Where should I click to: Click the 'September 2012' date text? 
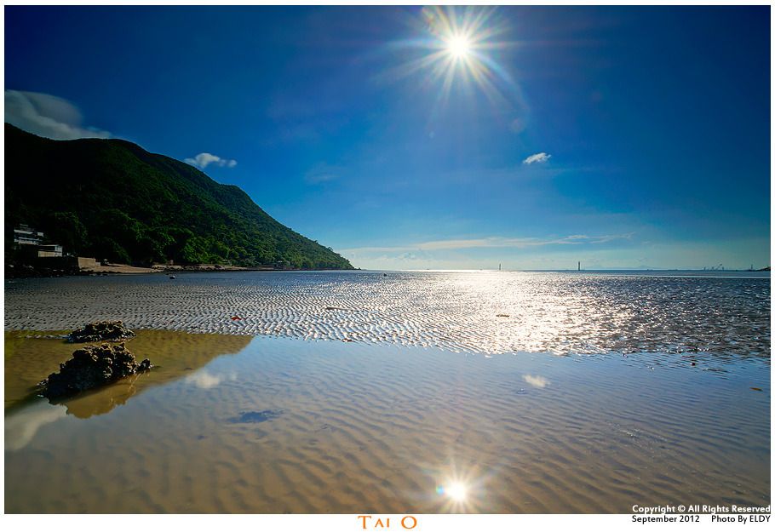(x=665, y=518)
